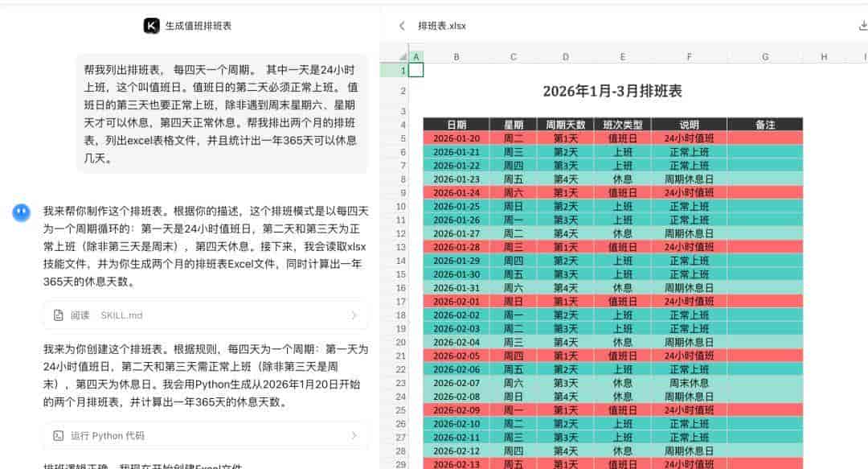Click date cell 2026-01-23
Screen dimensions: 868x469
tap(457, 179)
